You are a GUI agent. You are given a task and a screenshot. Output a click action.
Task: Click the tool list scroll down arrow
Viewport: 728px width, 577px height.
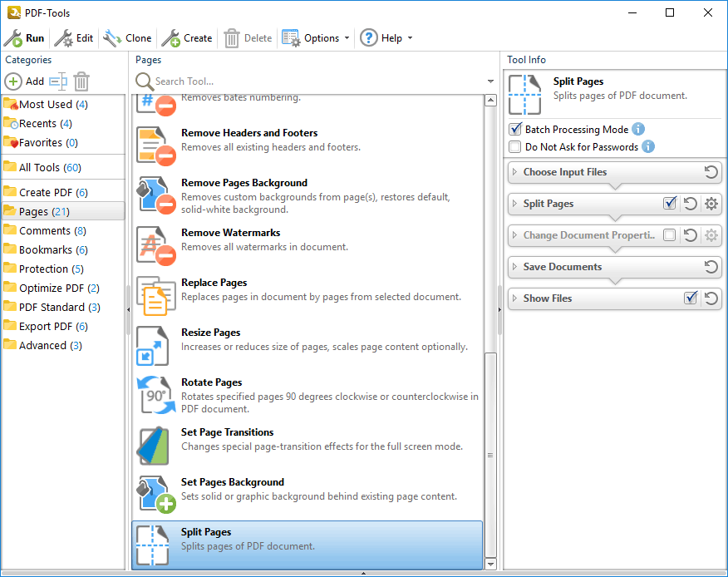tap(491, 564)
